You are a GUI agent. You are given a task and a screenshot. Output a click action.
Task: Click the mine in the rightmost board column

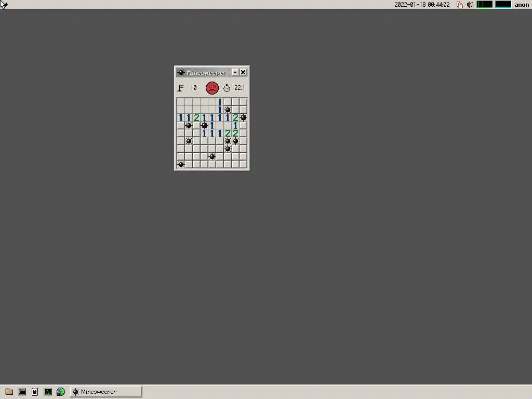point(243,118)
